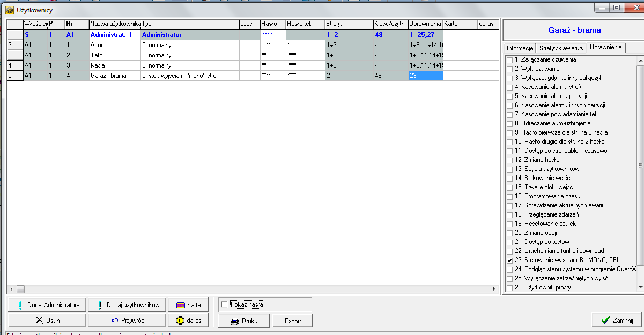
Task: Click horizontal scrollbar right arrow of table
Action: click(x=495, y=289)
